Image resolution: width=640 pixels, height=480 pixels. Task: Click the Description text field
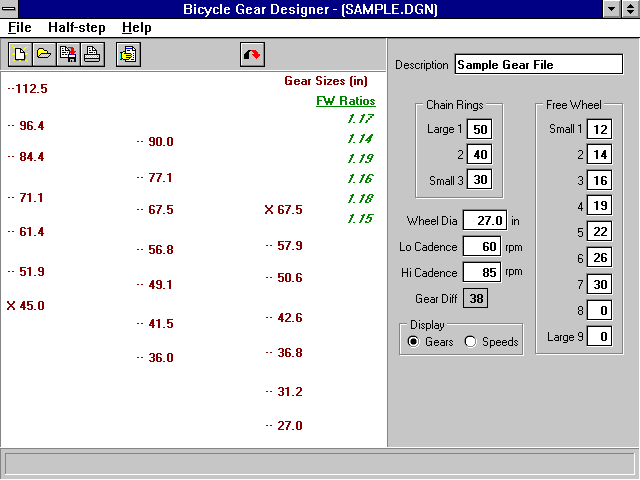538,64
